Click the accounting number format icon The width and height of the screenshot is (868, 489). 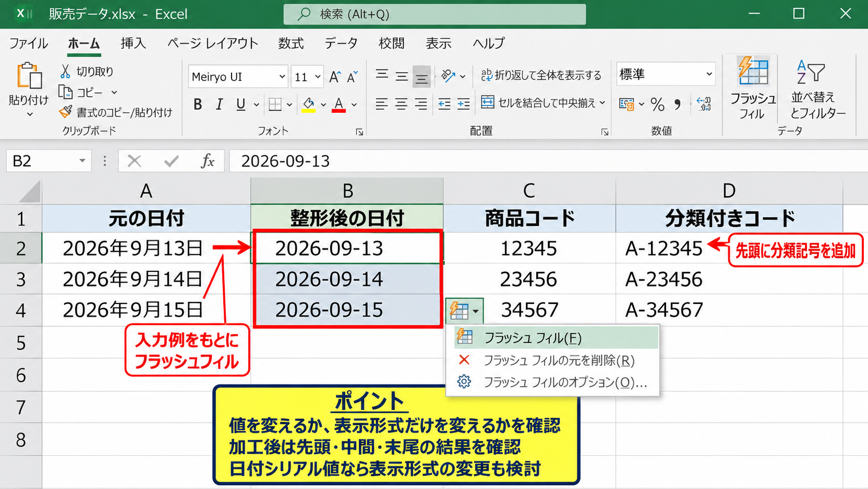(627, 104)
